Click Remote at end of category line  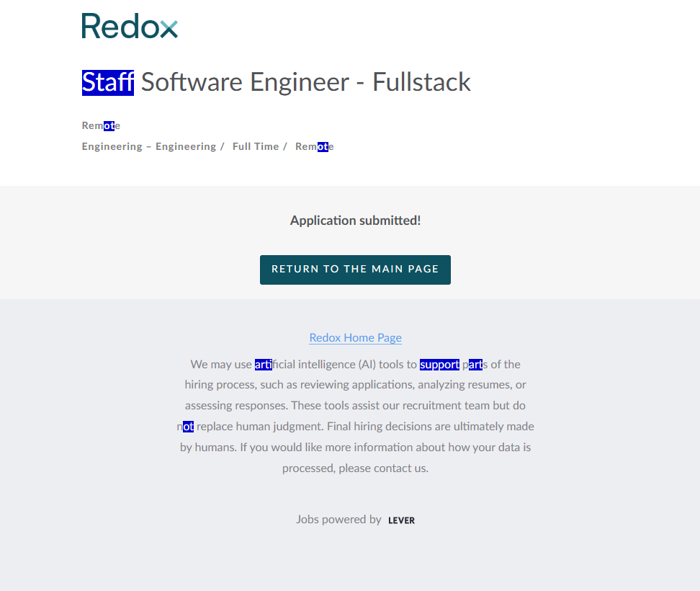314,146
